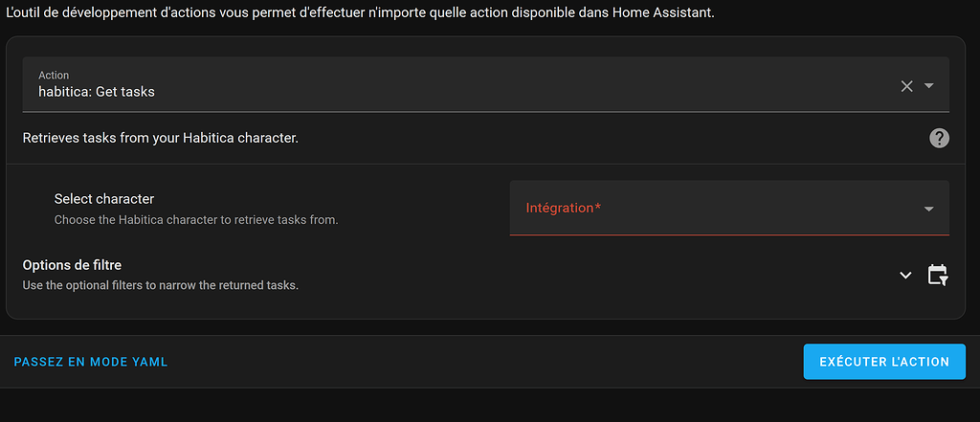Click the Options de filtre heading
Image resolution: width=980 pixels, height=422 pixels.
(72, 265)
